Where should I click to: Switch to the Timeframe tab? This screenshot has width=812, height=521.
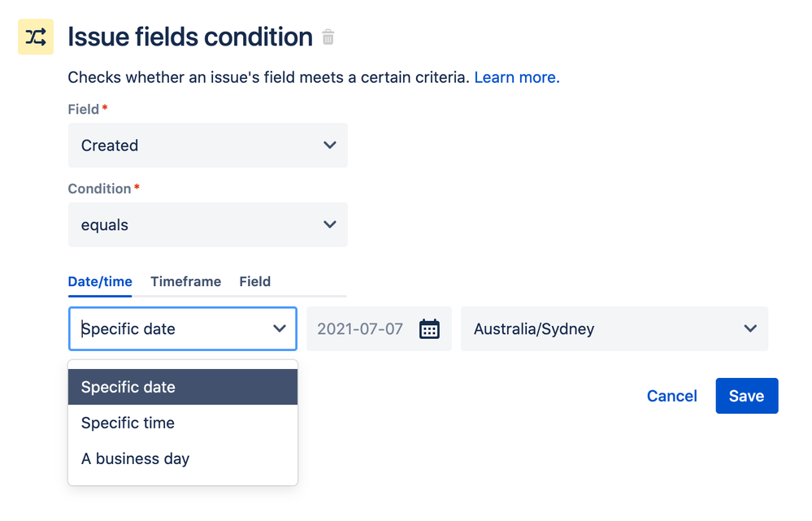pyautogui.click(x=185, y=282)
